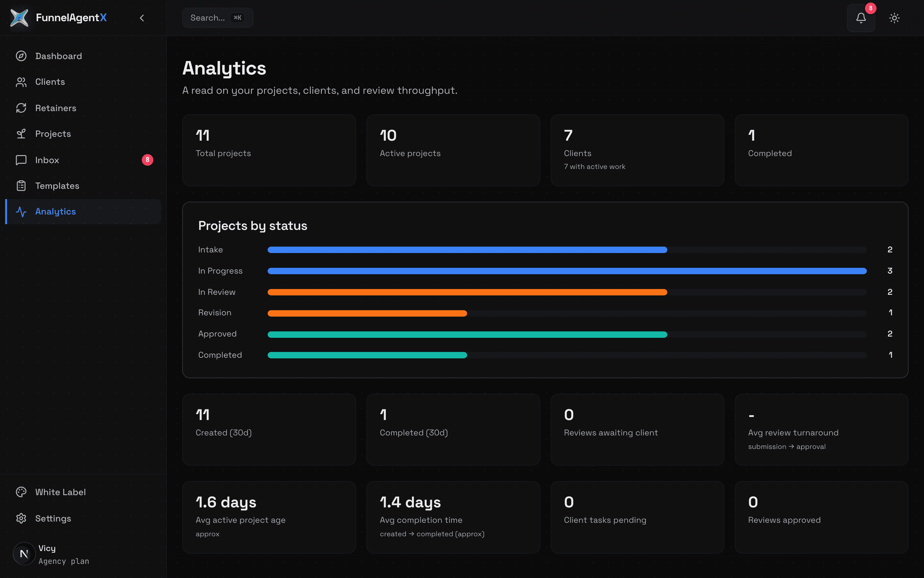Image resolution: width=924 pixels, height=578 pixels.
Task: Click the Clients people icon
Action: pyautogui.click(x=21, y=82)
